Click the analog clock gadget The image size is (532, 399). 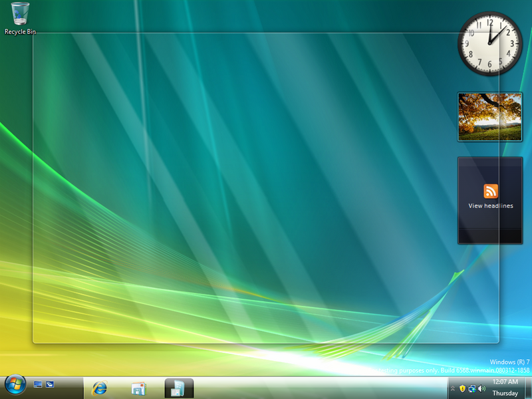point(489,43)
